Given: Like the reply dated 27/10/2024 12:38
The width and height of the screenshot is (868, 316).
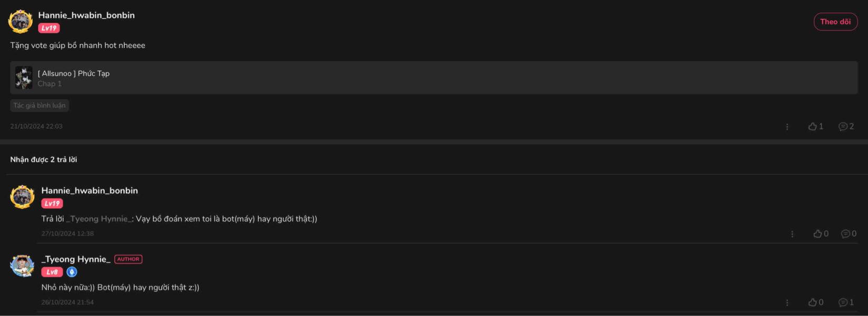Looking at the screenshot, I should (x=821, y=234).
